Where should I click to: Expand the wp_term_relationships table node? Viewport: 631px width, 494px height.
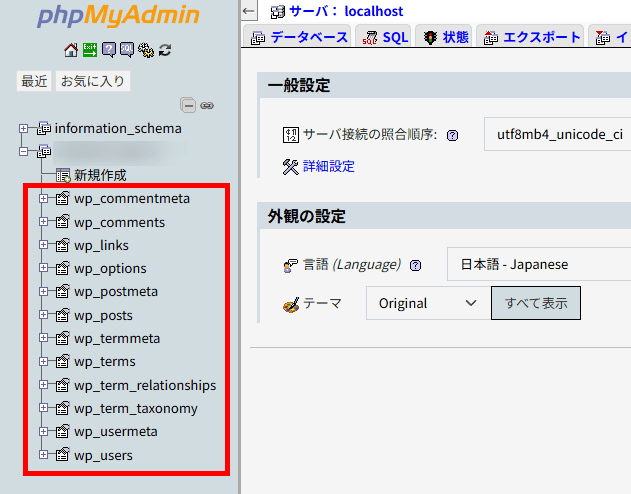pyautogui.click(x=43, y=385)
